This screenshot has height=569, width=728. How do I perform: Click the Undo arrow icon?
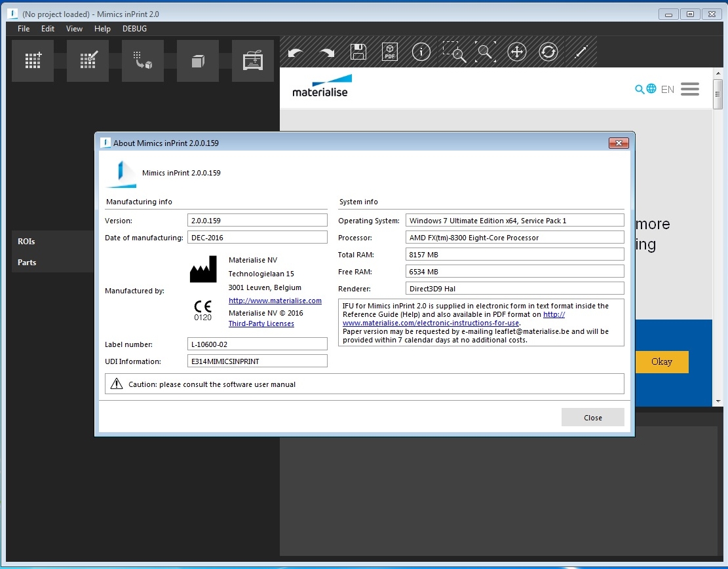(x=296, y=52)
